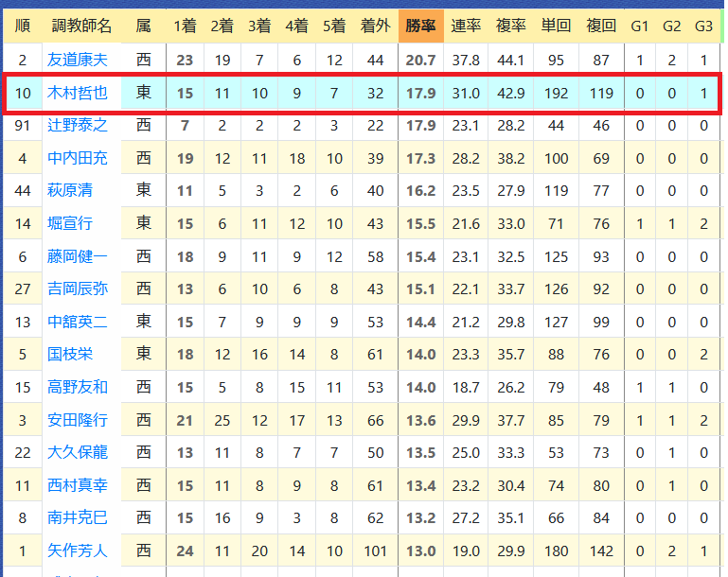Select 連率 value 37.8 in 友道康夫 row
The width and height of the screenshot is (728, 577).
tap(466, 61)
